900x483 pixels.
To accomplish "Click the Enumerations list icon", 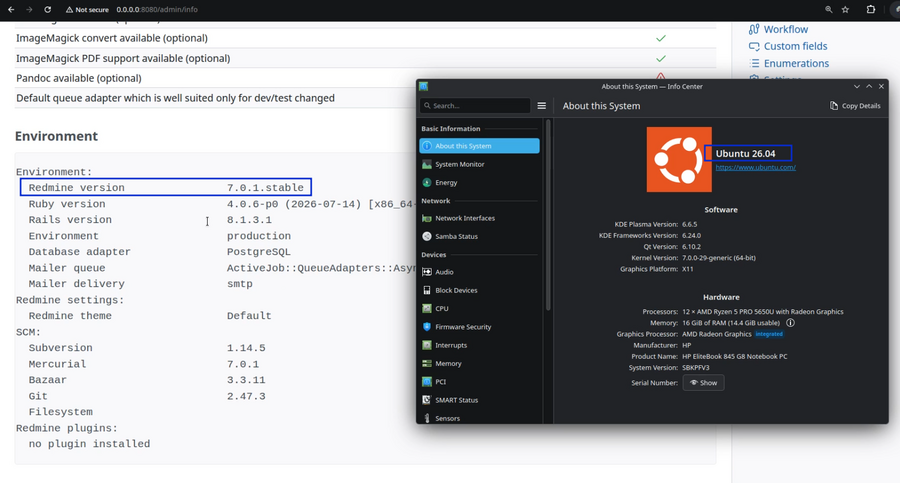I will pyautogui.click(x=754, y=63).
